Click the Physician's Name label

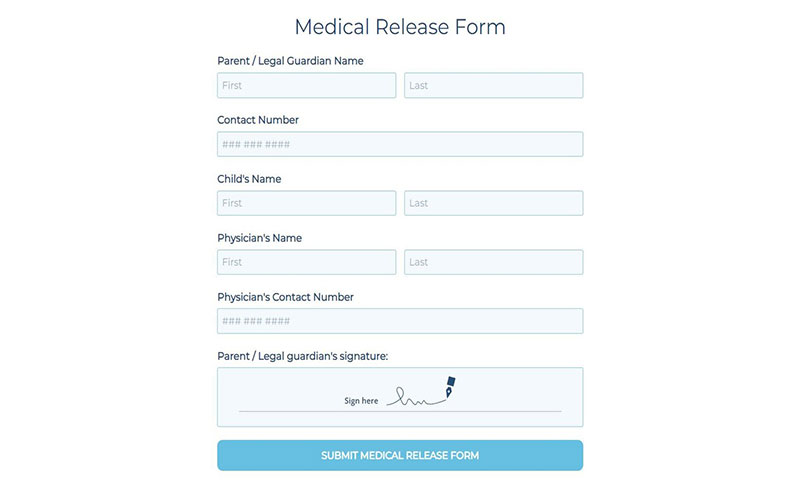point(259,238)
